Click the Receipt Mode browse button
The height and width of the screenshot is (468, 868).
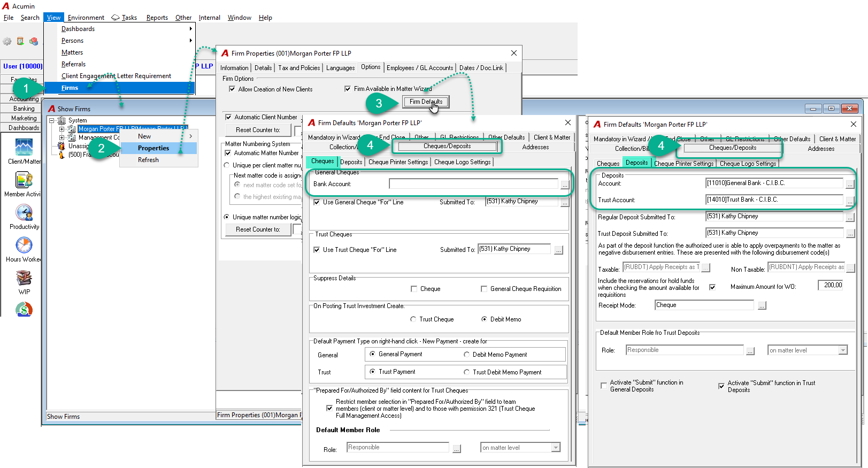click(x=762, y=305)
